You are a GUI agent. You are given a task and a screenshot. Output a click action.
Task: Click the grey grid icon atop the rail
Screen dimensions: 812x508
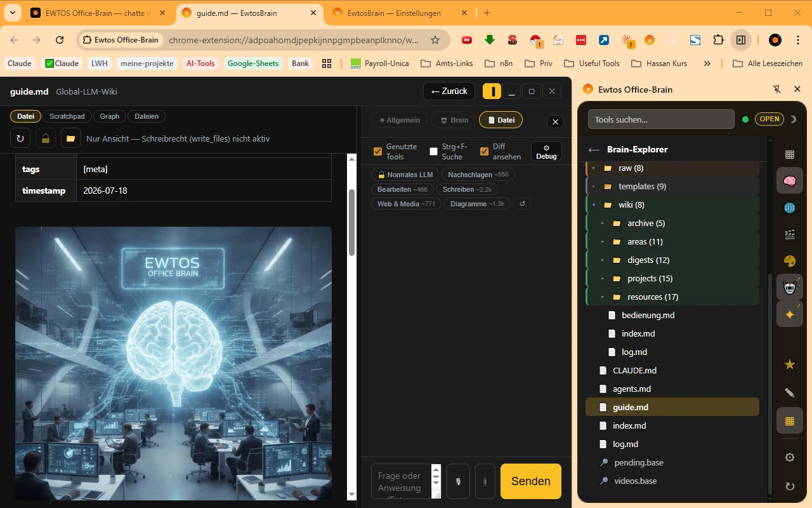pos(790,154)
